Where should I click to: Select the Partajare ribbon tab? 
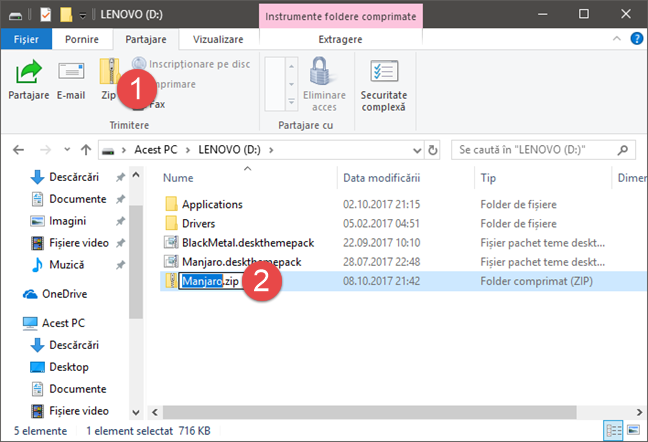[146, 39]
